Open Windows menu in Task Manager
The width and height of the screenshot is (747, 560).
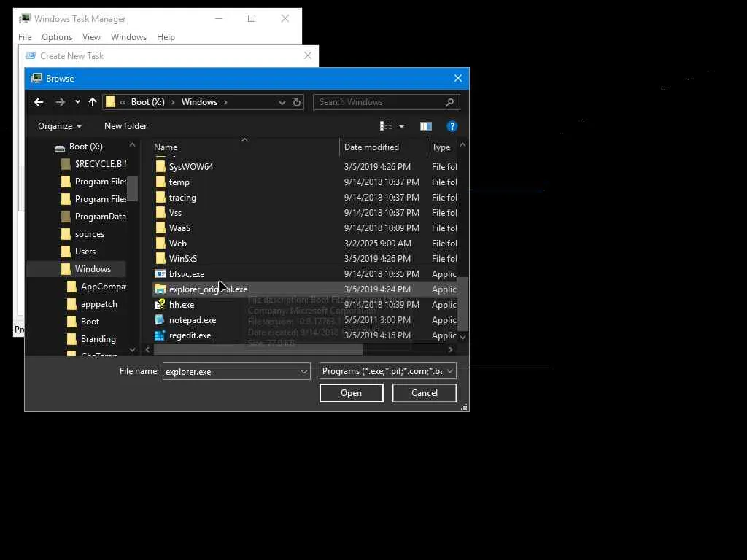[128, 37]
